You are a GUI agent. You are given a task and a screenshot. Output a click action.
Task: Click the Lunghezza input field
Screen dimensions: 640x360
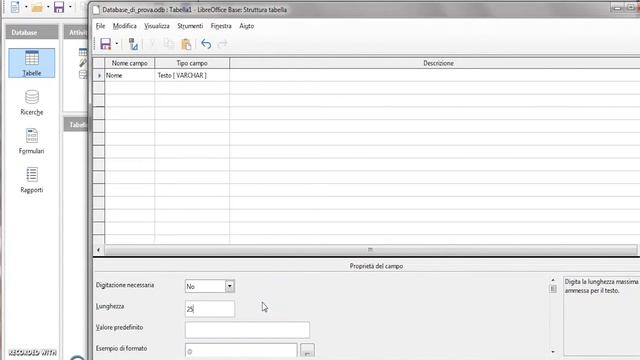[210, 309]
